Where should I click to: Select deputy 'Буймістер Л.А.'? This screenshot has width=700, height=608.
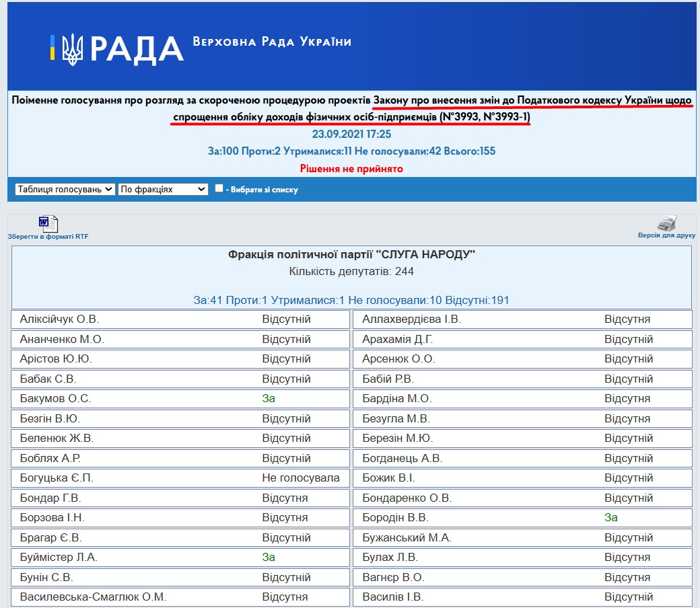(x=59, y=558)
